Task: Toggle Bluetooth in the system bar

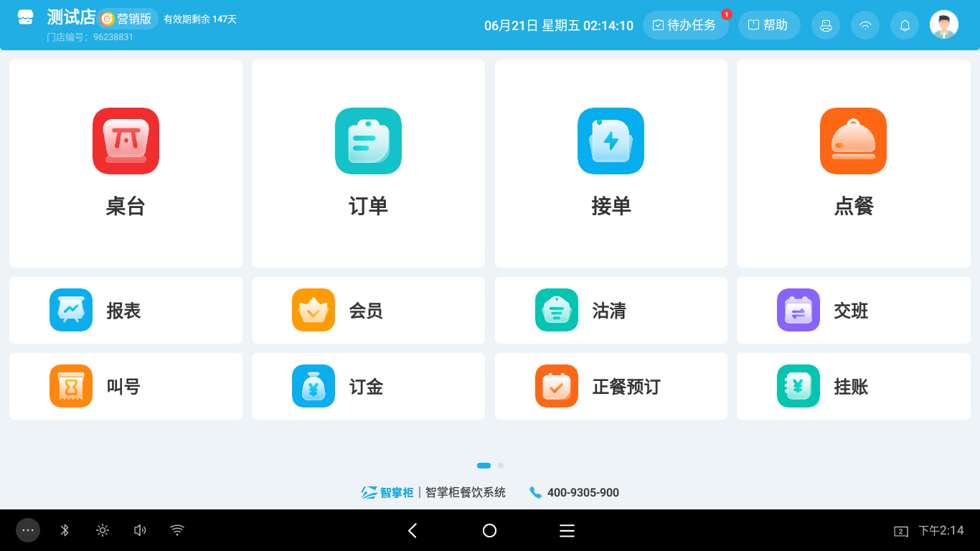Action: (x=65, y=530)
